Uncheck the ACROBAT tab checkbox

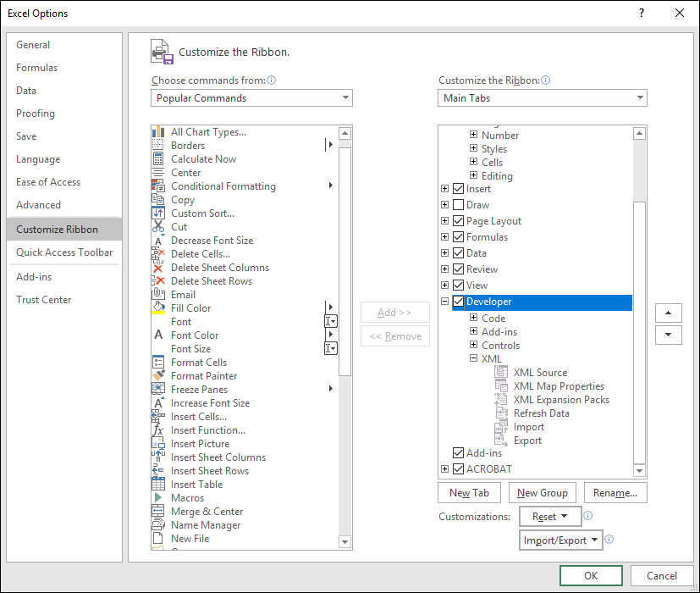tap(458, 468)
